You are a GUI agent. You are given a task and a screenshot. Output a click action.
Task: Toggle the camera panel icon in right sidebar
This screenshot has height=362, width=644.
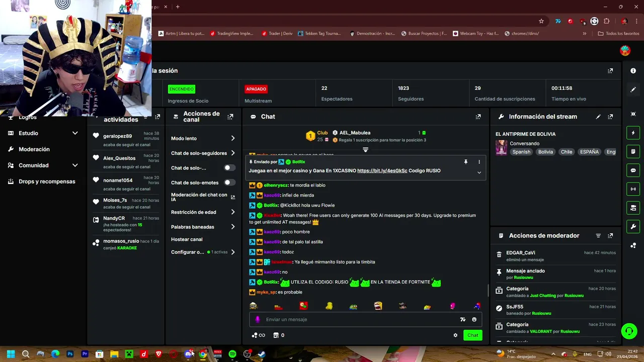click(x=633, y=208)
